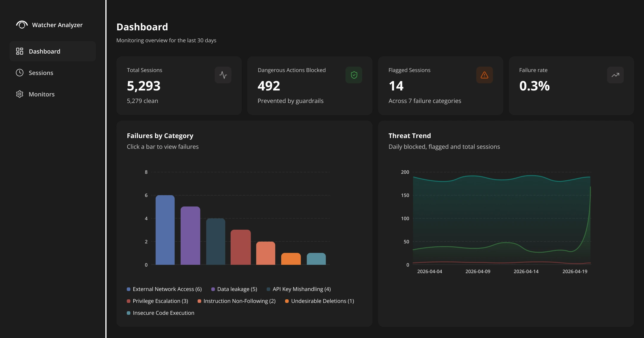This screenshot has width=644, height=338.
Task: Open the Dashboard menu item
Action: pyautogui.click(x=53, y=51)
